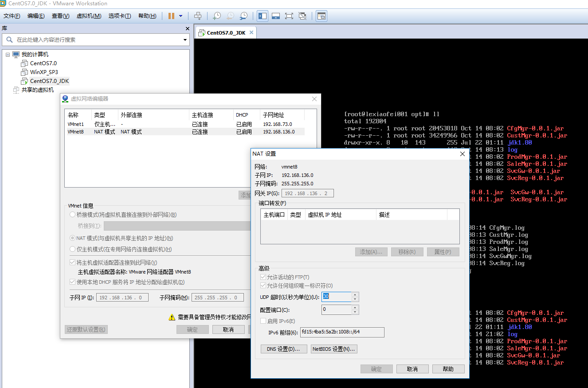588x388 pixels.
Task: Click the revert to snapshot toolbar icon
Action: coord(230,16)
